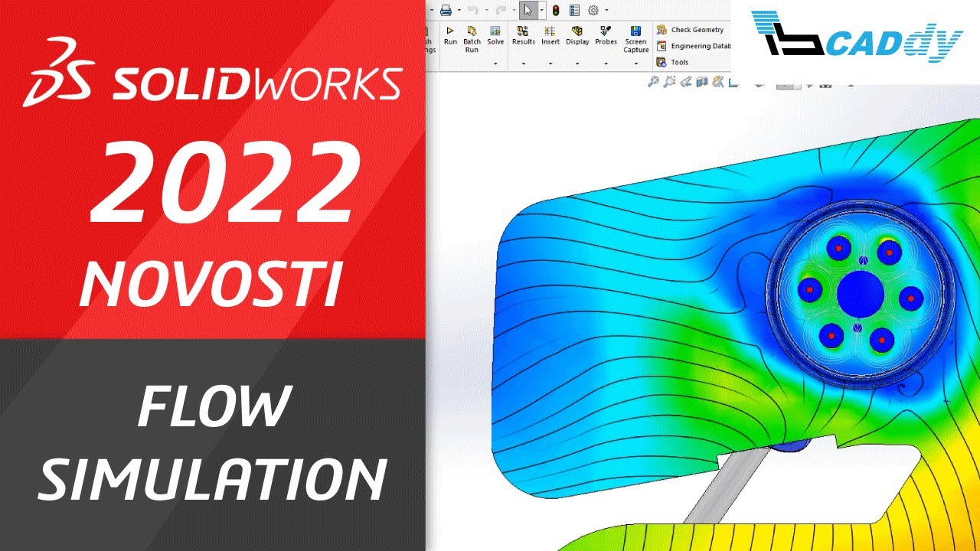This screenshot has height=551, width=980.
Task: Activate the Select cursor tool
Action: (x=528, y=10)
